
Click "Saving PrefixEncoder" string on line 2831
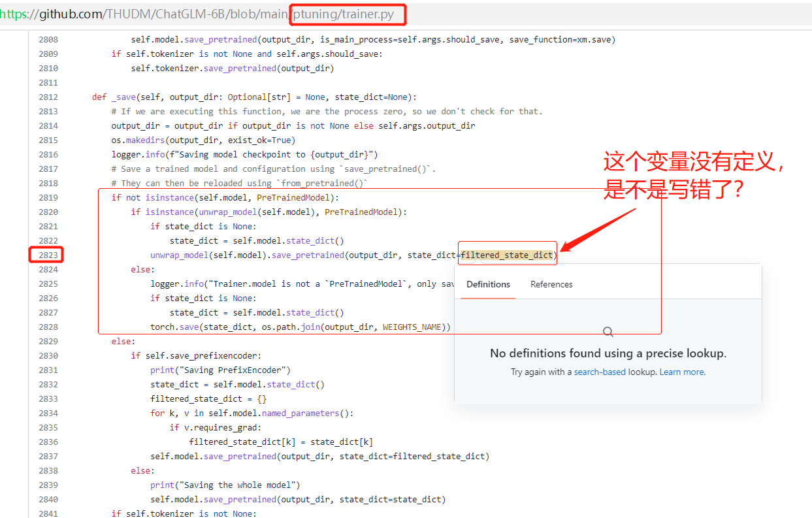tap(233, 370)
